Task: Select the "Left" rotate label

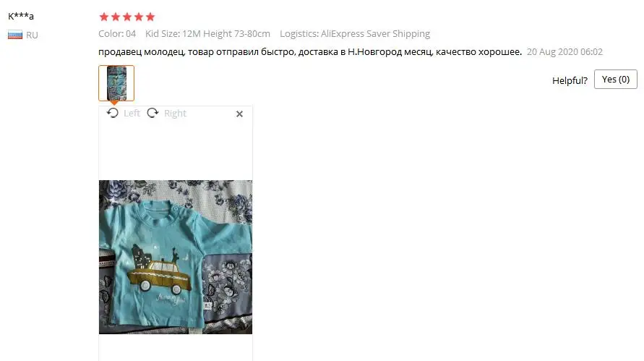Action: [132, 113]
